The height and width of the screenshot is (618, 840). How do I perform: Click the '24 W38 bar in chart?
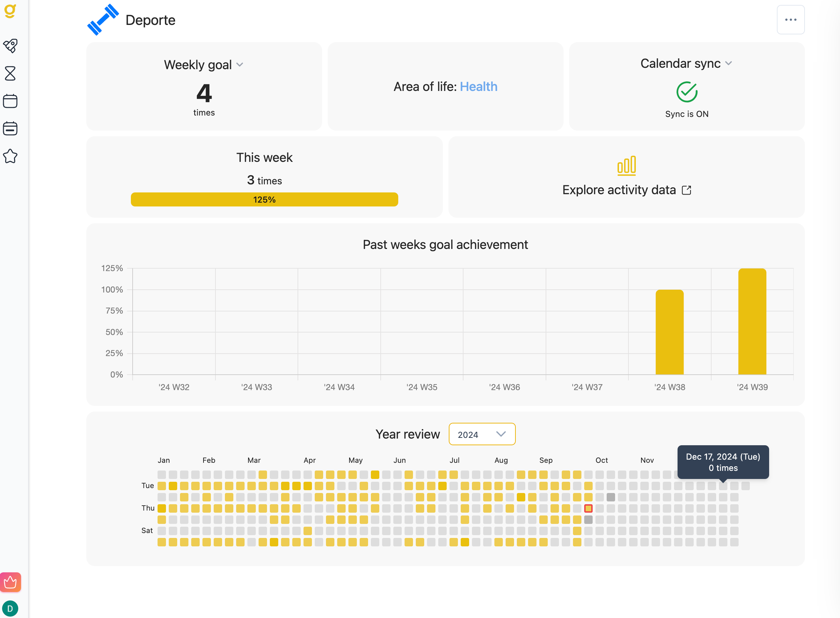pyautogui.click(x=669, y=332)
